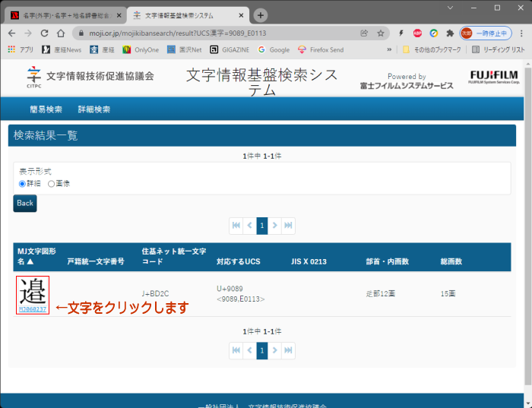Open the MJ060237 character link

tap(33, 309)
